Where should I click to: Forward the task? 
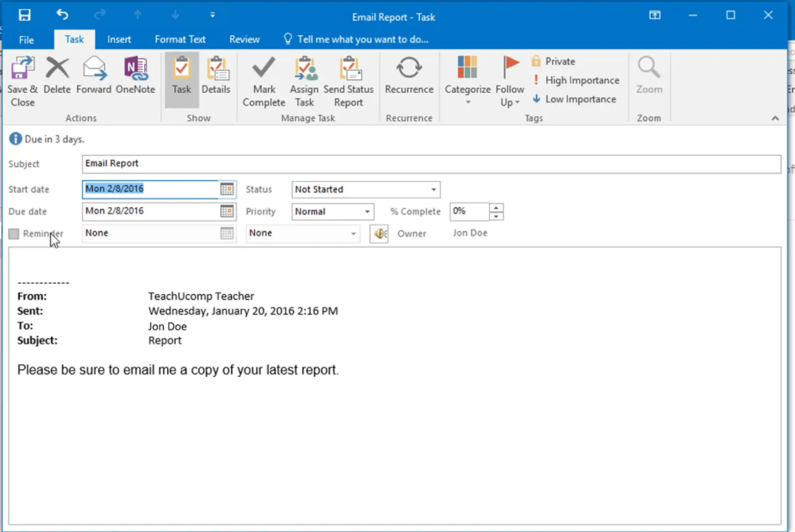click(x=94, y=75)
